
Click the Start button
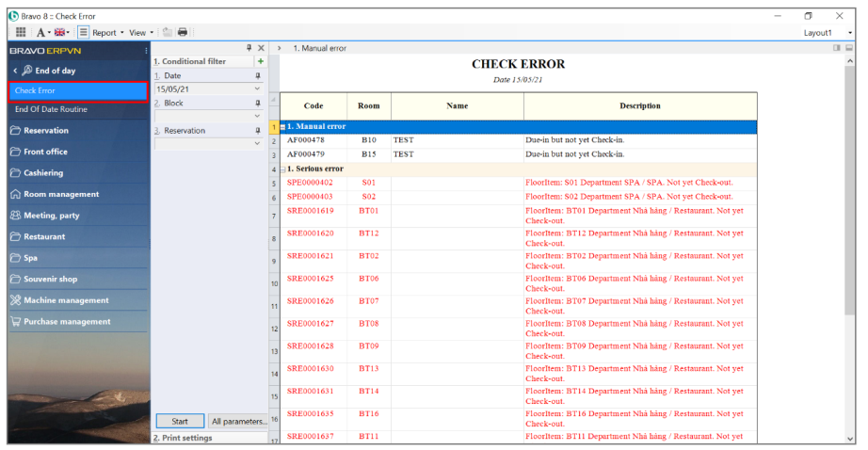tap(180, 421)
